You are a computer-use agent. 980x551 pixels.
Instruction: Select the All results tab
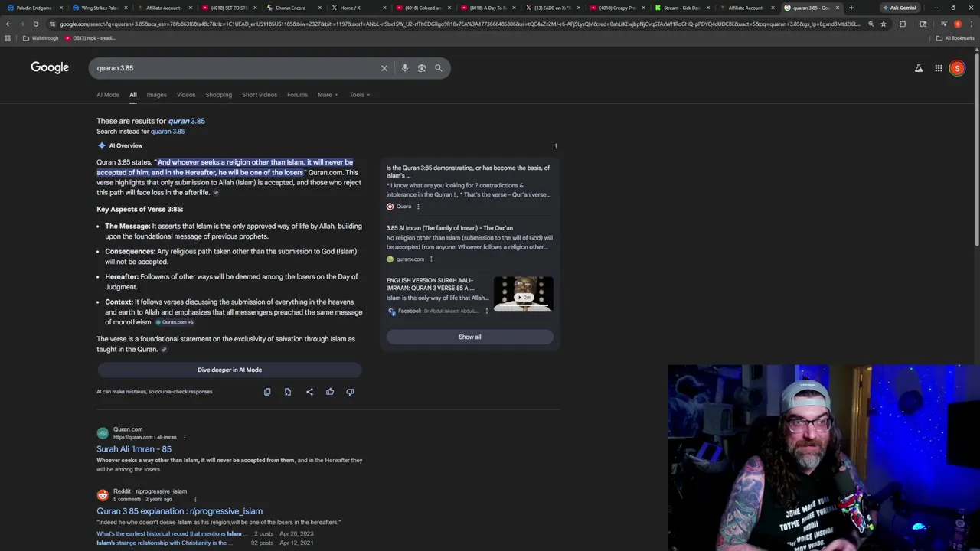[x=132, y=95]
